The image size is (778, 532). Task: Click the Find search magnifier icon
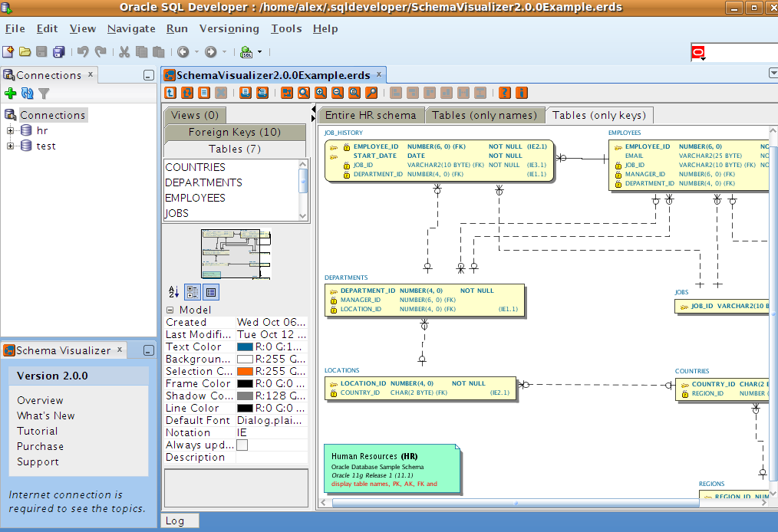[371, 93]
